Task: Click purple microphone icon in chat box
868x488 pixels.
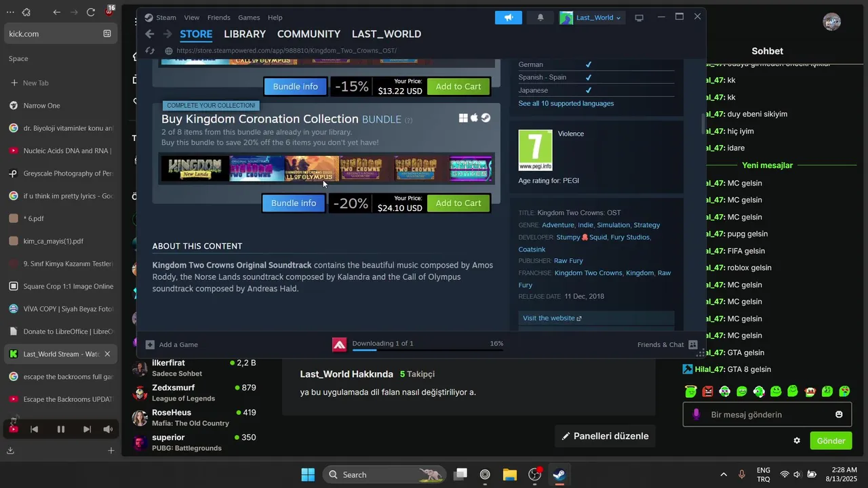Action: tap(696, 414)
